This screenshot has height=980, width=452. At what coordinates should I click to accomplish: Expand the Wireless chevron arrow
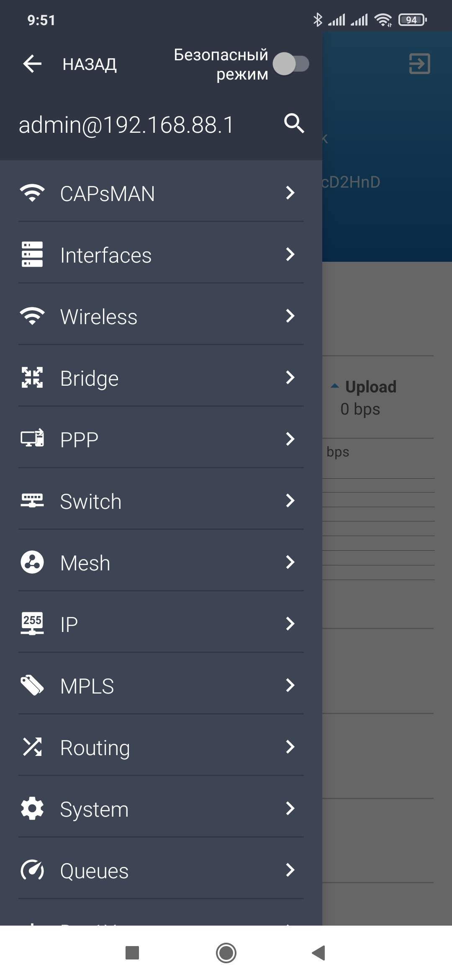tap(290, 316)
